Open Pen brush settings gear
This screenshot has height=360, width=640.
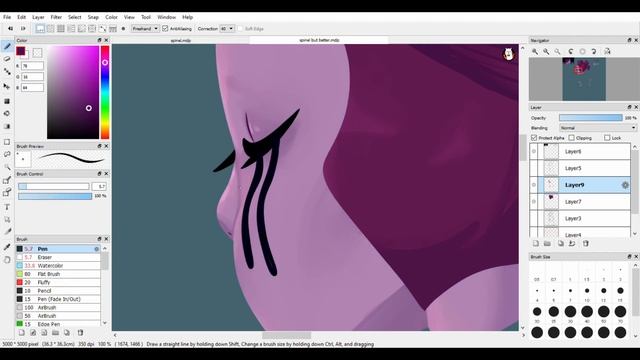[x=97, y=249]
